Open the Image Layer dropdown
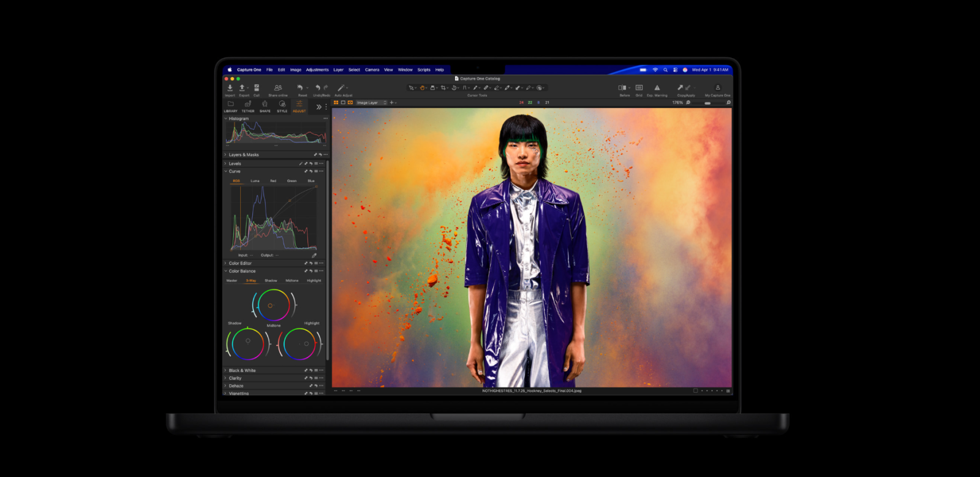 click(371, 102)
